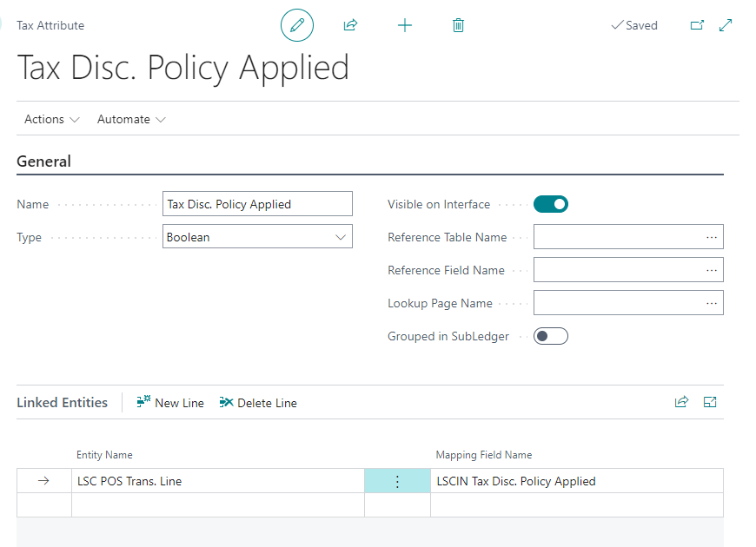Image resolution: width=756 pixels, height=547 pixels.
Task: Maximize the Linked Entities part icon
Action: tap(710, 402)
